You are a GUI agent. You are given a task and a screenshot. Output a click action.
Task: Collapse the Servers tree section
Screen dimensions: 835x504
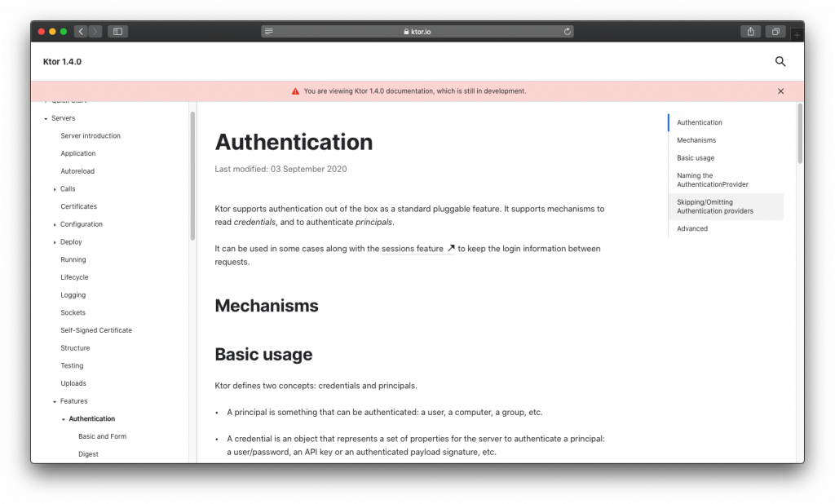46,118
